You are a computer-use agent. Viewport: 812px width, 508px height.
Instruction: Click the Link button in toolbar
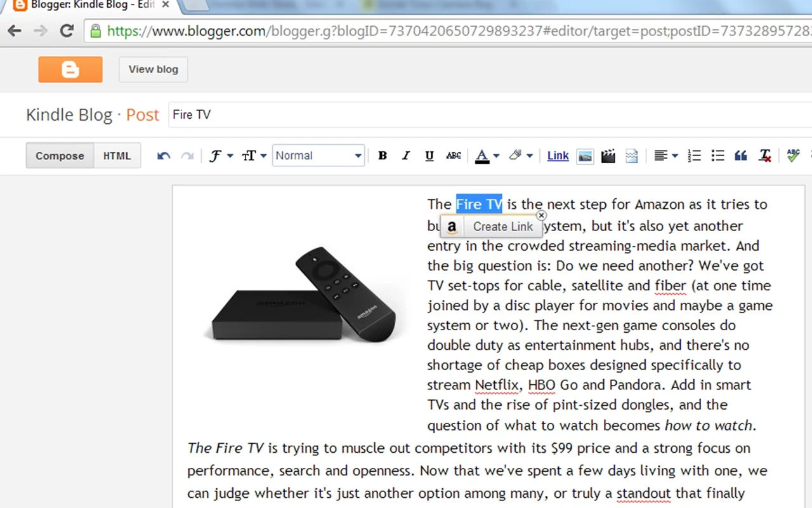[558, 156]
